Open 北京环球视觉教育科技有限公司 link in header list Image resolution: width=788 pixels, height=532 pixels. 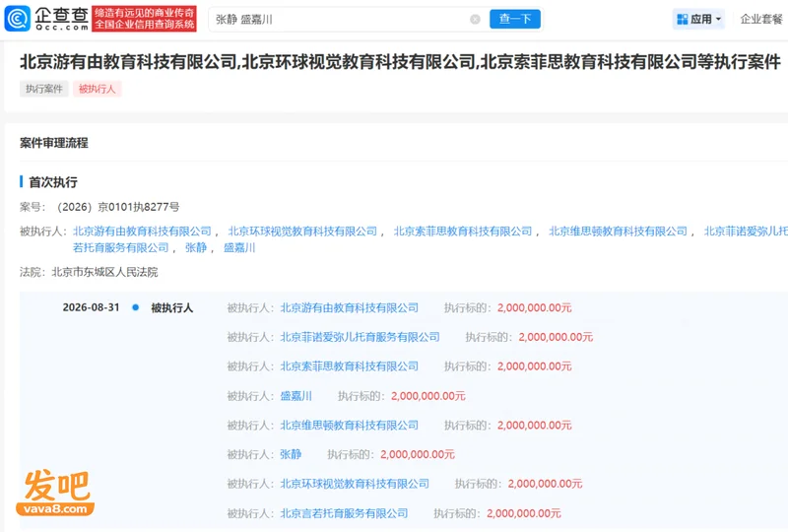(x=302, y=232)
